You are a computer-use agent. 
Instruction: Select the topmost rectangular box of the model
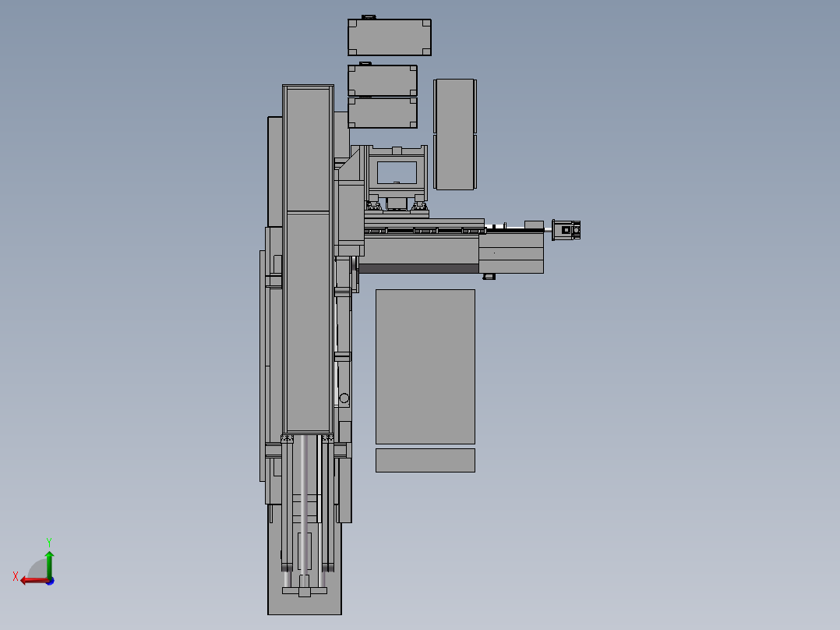coord(390,37)
